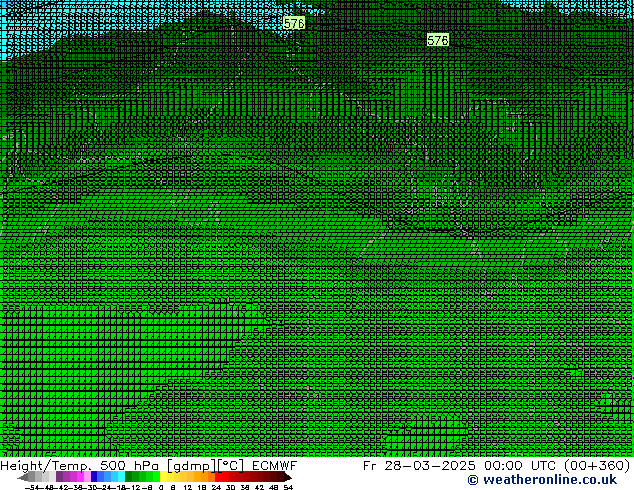Pick the yellow swatch in the temperature legend
Image resolution: width=634 pixels, height=490 pixels.
163,476
